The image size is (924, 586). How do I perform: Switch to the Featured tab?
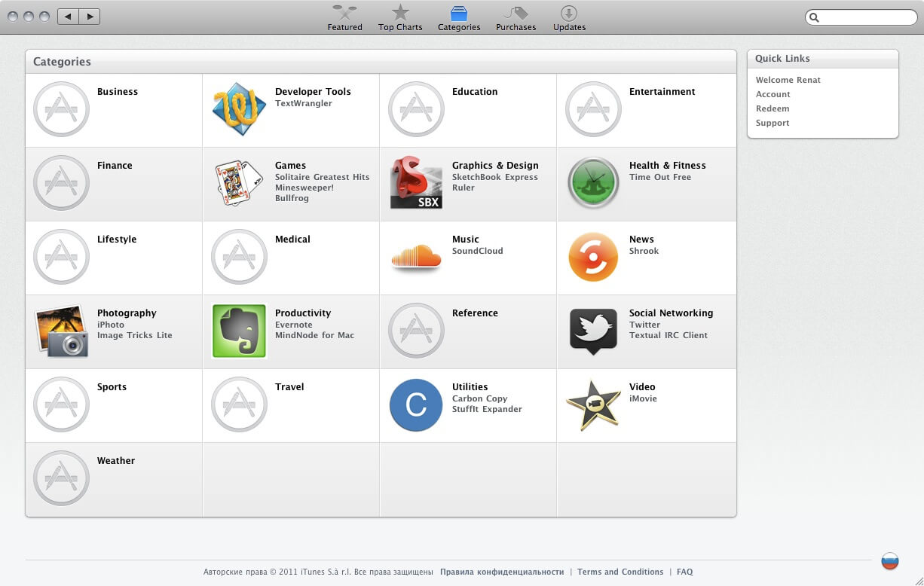344,18
